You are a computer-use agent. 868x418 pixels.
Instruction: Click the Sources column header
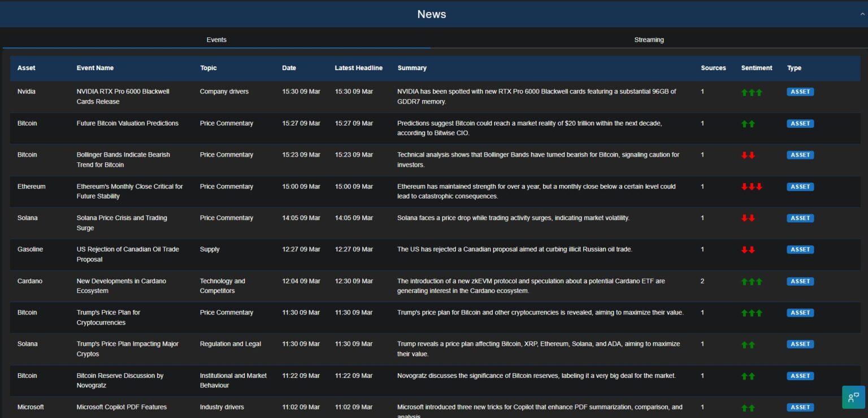click(713, 68)
